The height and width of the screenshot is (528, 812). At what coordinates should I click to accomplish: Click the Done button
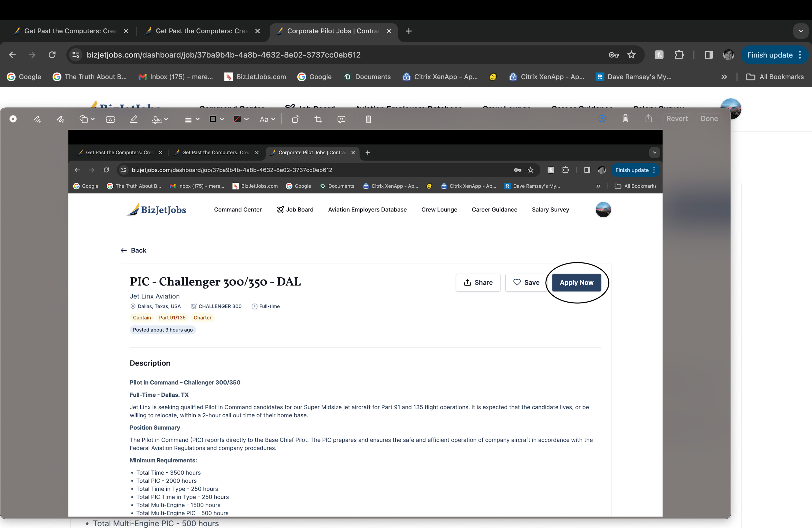pyautogui.click(x=709, y=119)
